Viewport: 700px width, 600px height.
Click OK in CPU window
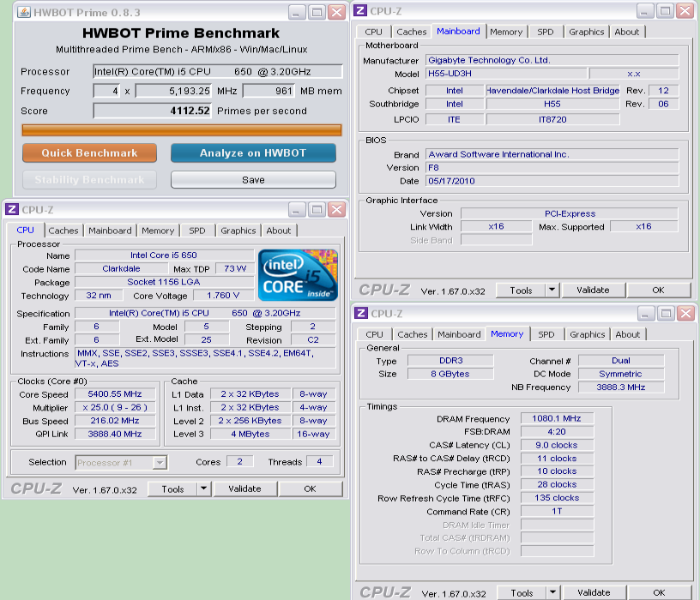coord(310,489)
